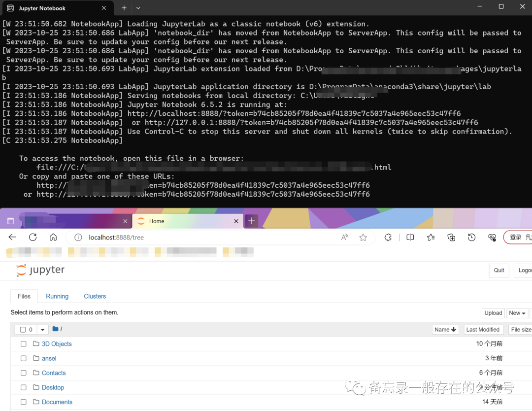This screenshot has height=411, width=532.
Task: Add new terminal tab plus icon
Action: [x=124, y=8]
